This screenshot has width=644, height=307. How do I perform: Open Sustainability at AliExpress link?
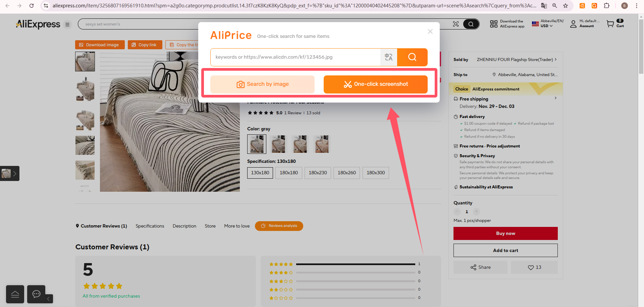pyautogui.click(x=486, y=187)
